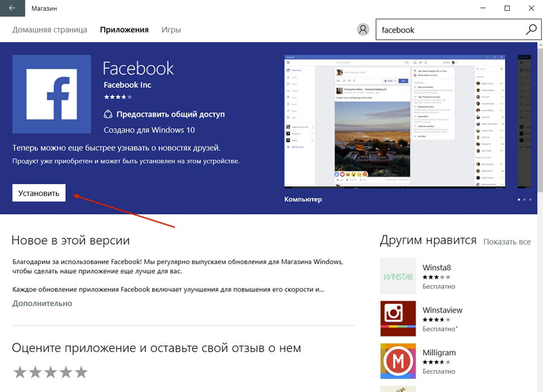Switch to Игры tab

(x=171, y=30)
